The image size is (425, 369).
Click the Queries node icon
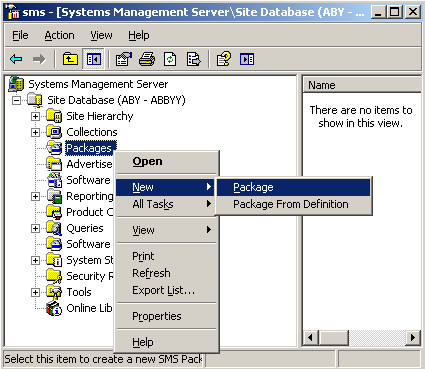click(54, 228)
